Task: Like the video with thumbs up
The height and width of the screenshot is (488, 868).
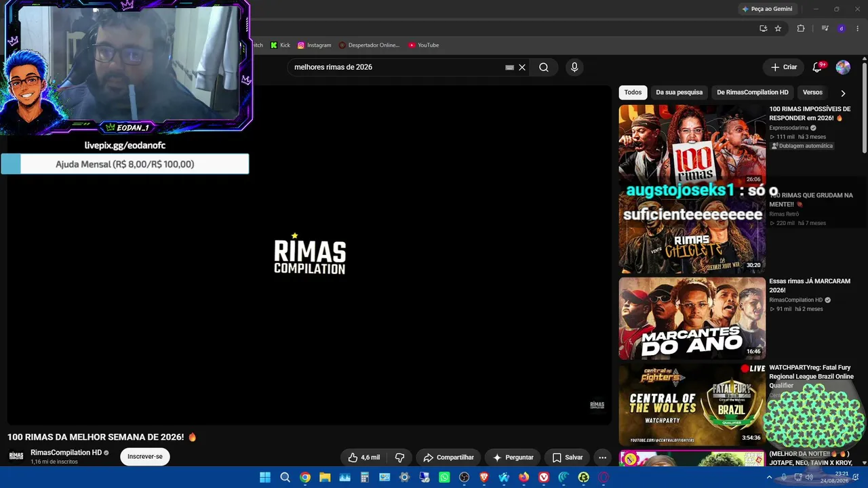Action: (365, 457)
